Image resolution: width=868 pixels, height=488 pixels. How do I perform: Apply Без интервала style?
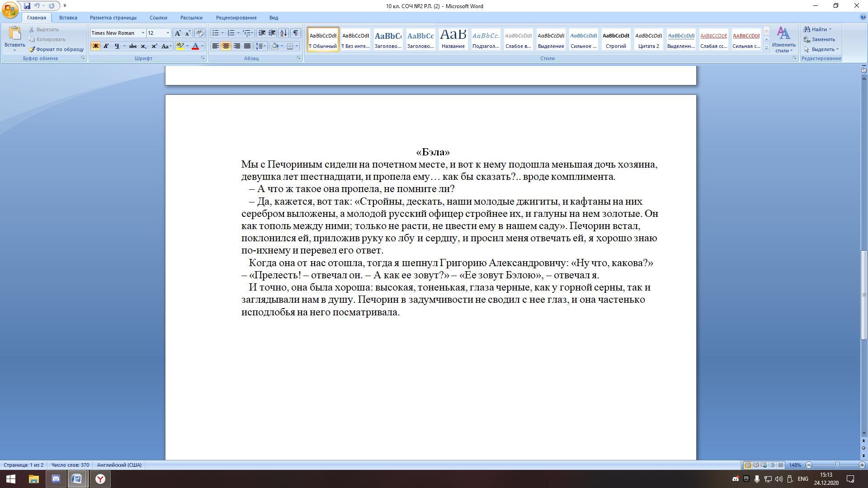pos(355,39)
